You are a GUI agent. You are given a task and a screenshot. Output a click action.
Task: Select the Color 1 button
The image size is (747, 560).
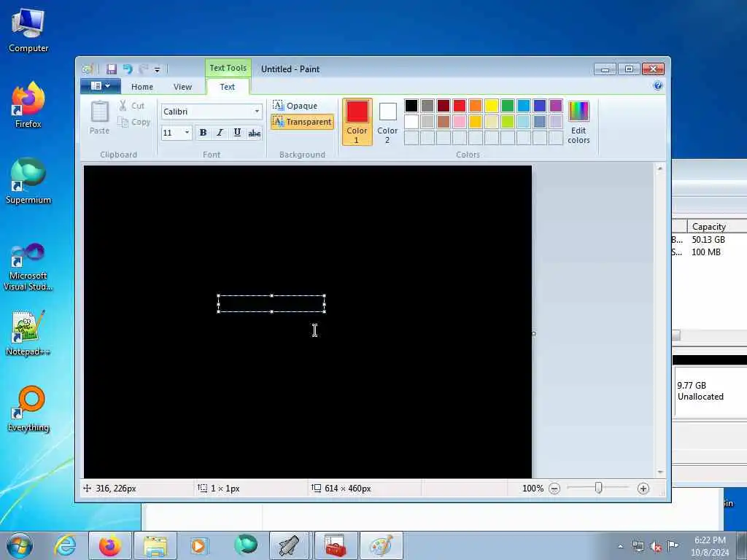pos(357,122)
